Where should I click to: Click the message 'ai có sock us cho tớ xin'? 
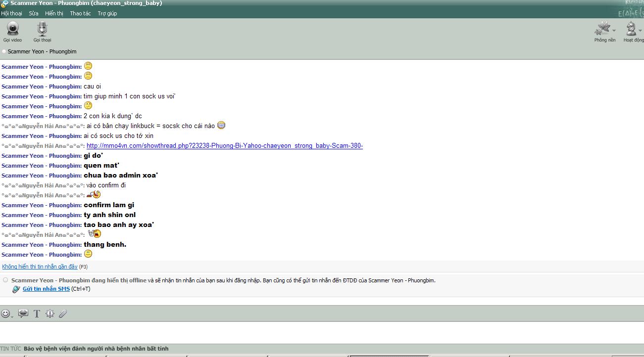118,136
